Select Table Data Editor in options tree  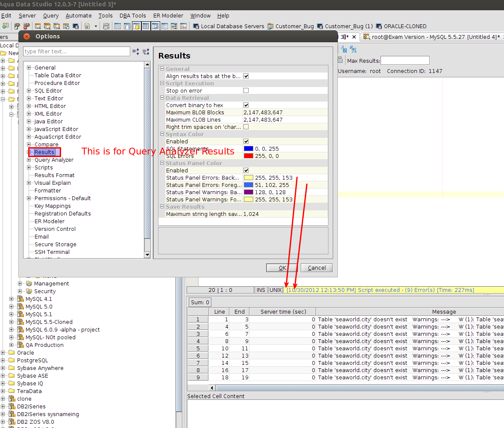click(58, 75)
